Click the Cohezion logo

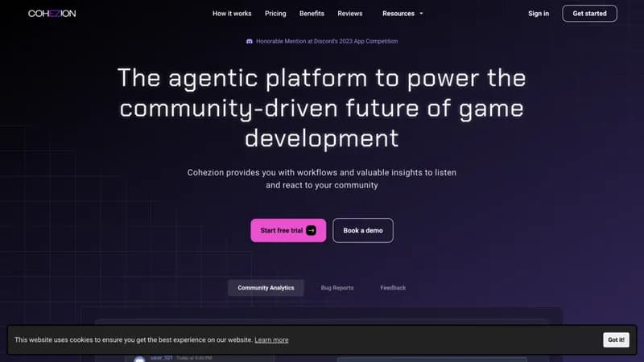pos(52,14)
